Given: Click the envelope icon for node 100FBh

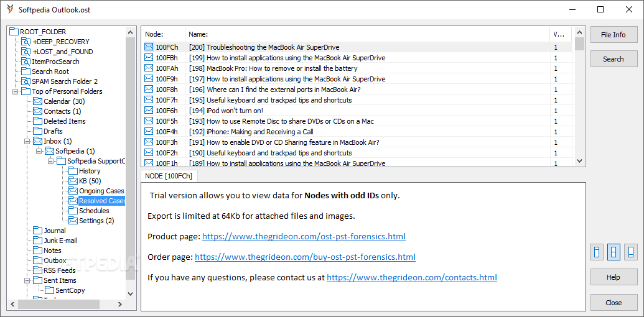Looking at the screenshot, I should point(149,58).
